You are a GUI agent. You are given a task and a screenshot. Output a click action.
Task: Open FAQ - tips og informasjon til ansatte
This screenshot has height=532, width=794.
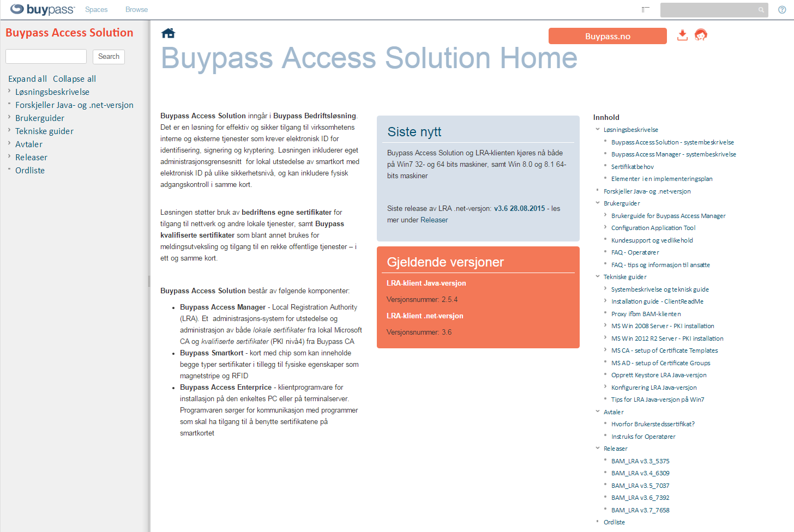click(x=660, y=265)
